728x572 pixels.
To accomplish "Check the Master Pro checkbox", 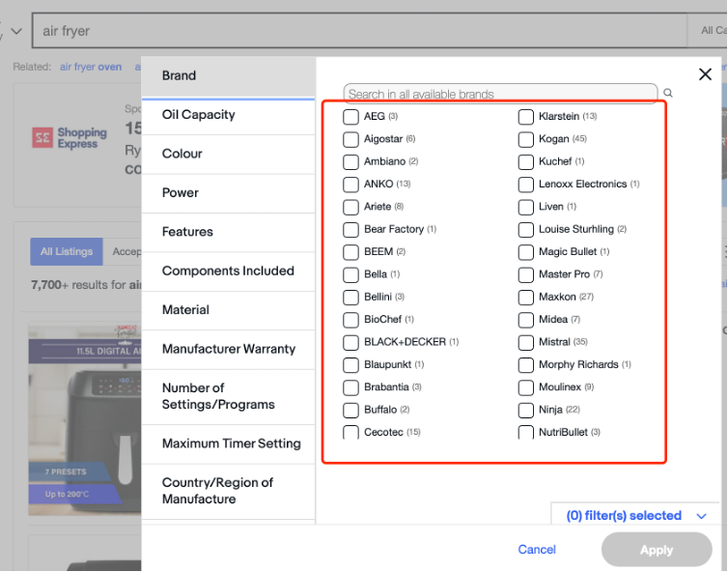I will click(x=525, y=274).
